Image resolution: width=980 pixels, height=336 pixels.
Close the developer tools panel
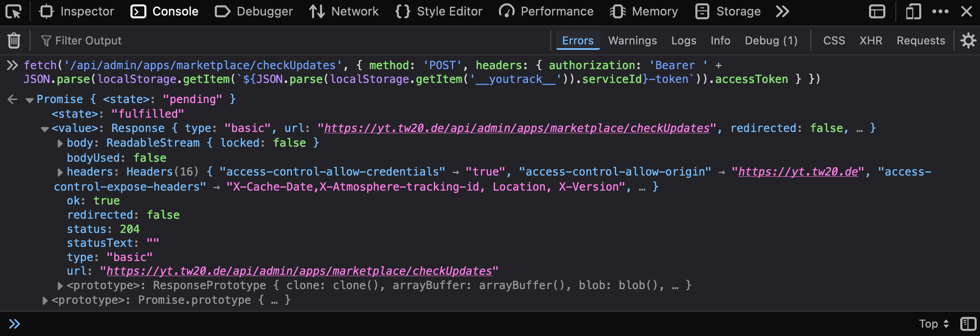pos(967,11)
